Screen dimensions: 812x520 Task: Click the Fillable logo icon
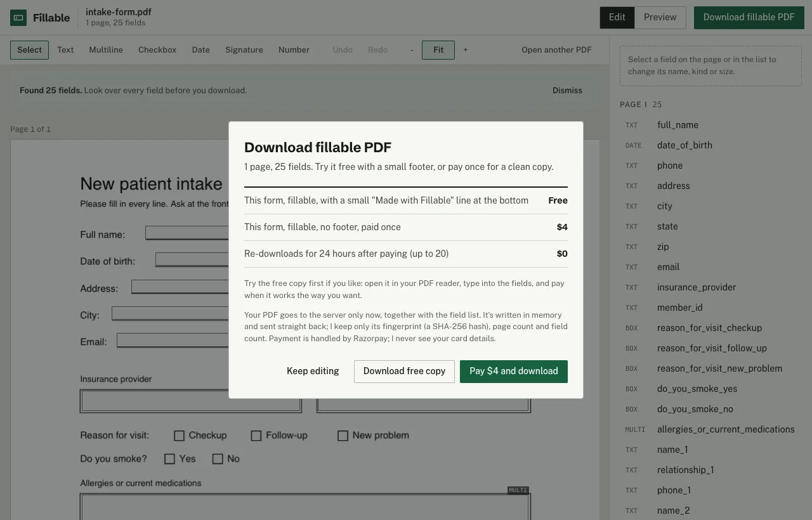click(18, 18)
